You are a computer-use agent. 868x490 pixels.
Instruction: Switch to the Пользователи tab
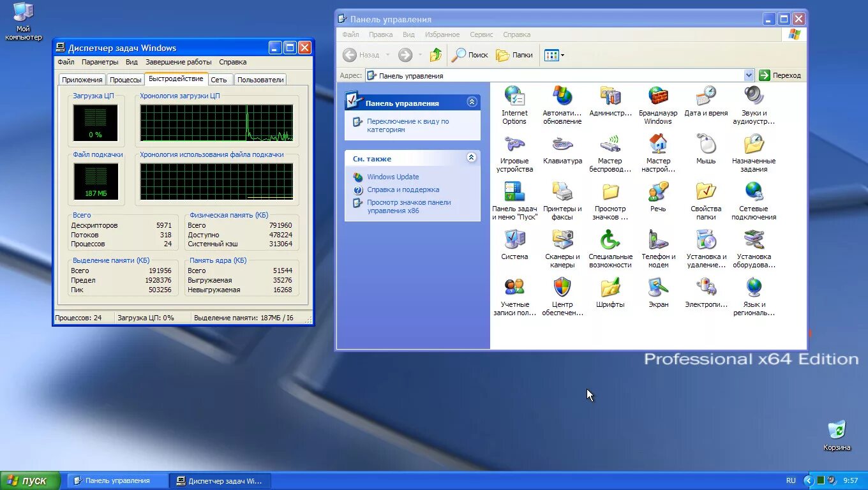(x=260, y=80)
